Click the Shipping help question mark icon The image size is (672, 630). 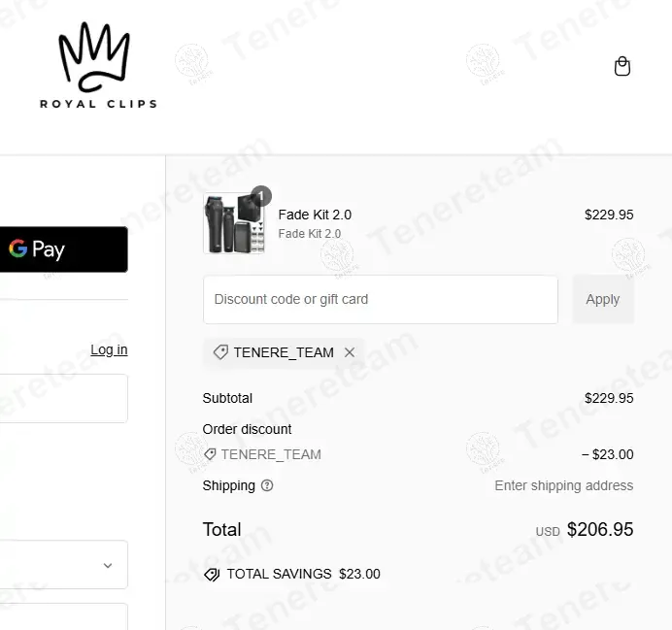tap(267, 485)
